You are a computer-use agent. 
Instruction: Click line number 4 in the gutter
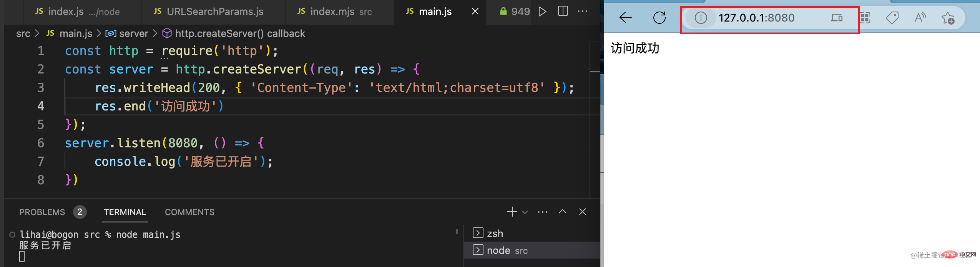click(x=41, y=106)
